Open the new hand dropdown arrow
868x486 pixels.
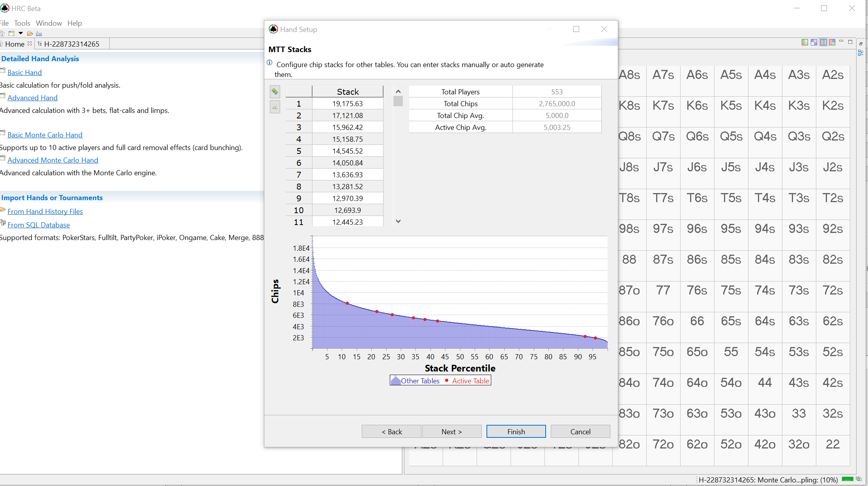click(x=21, y=34)
